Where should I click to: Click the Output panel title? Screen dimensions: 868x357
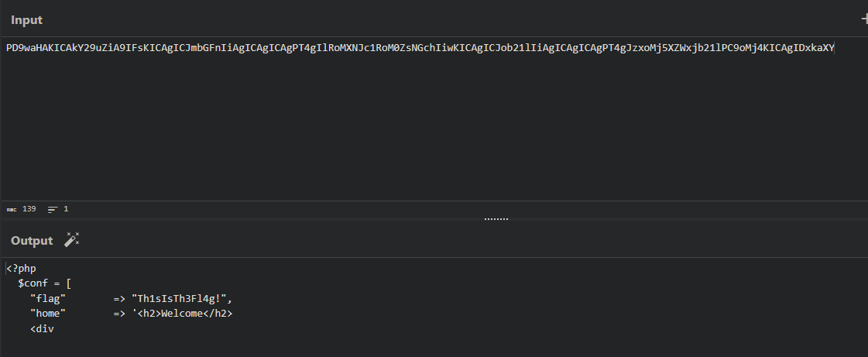pos(32,241)
